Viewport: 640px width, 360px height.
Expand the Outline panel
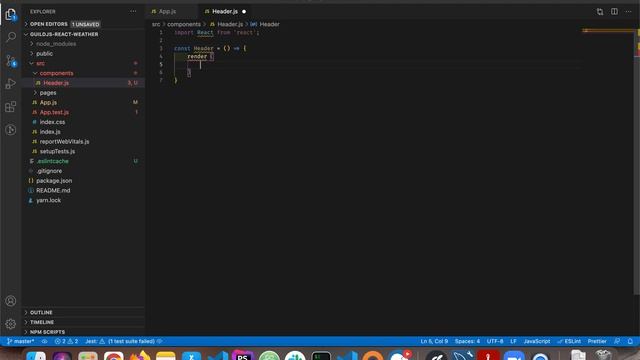[41, 312]
